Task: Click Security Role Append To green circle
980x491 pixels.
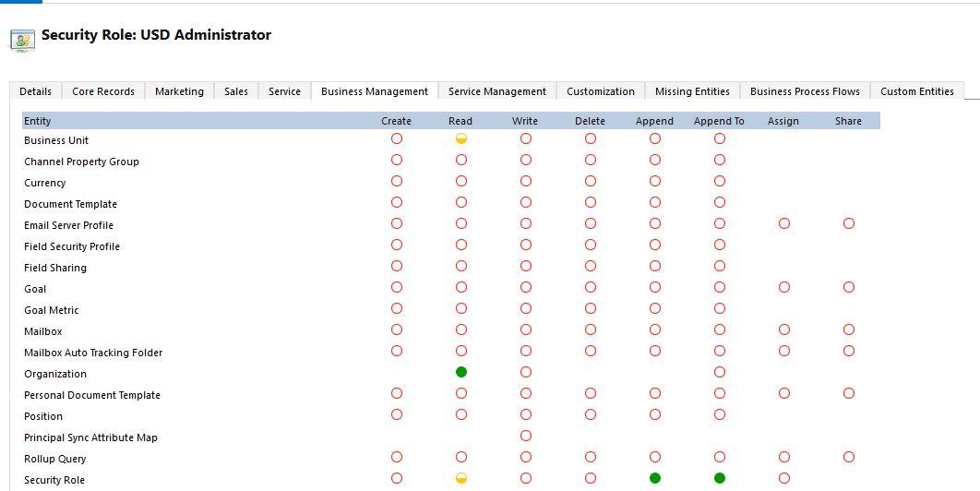Action: tap(720, 478)
